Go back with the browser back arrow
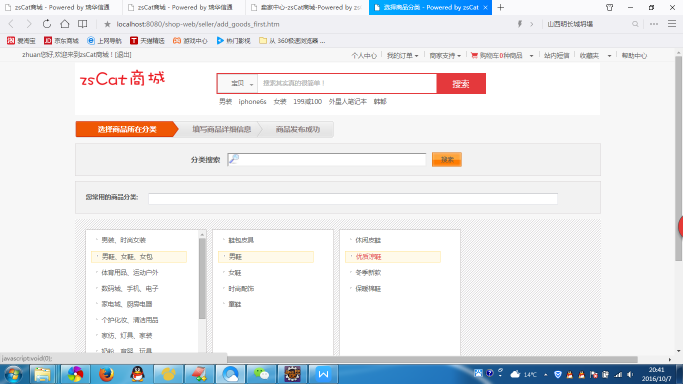This screenshot has height=384, width=683. [x=11, y=24]
